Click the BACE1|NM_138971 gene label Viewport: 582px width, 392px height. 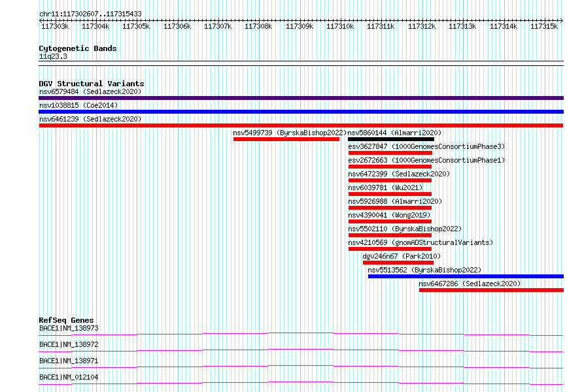pos(69,361)
